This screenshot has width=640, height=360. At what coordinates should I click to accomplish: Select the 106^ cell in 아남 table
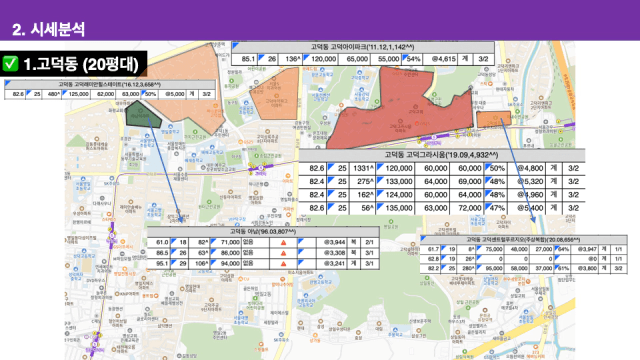200,264
